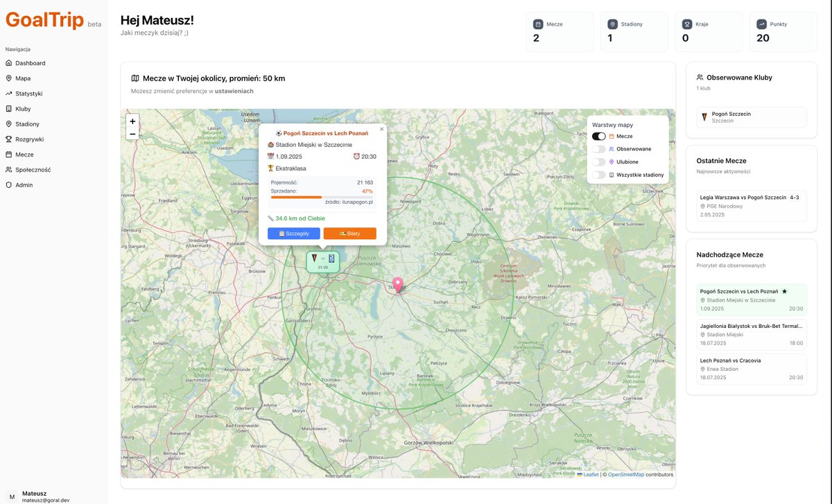Click 34.6 km od Ciebie text

coord(300,218)
